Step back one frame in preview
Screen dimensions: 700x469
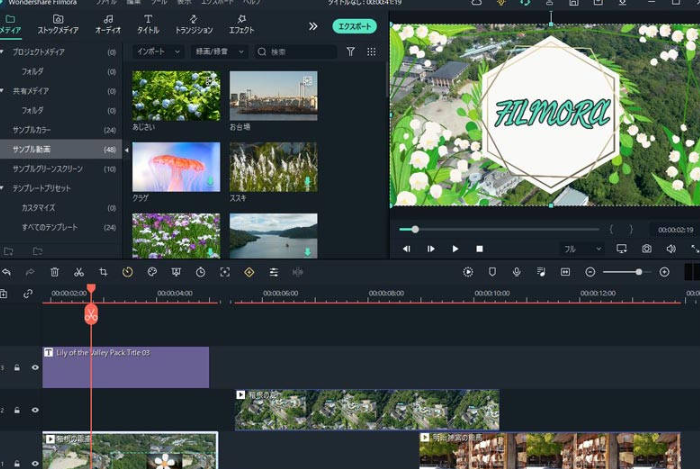click(x=406, y=249)
